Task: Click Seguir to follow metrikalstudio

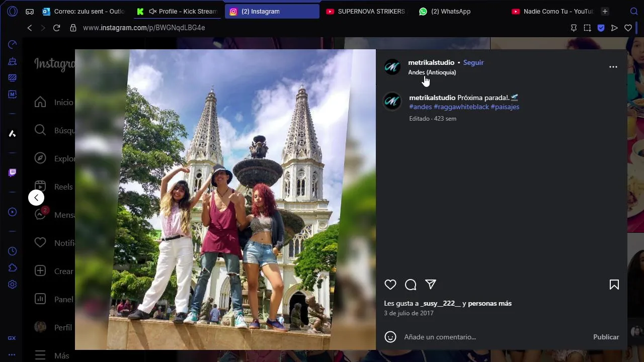Action: [473, 63]
